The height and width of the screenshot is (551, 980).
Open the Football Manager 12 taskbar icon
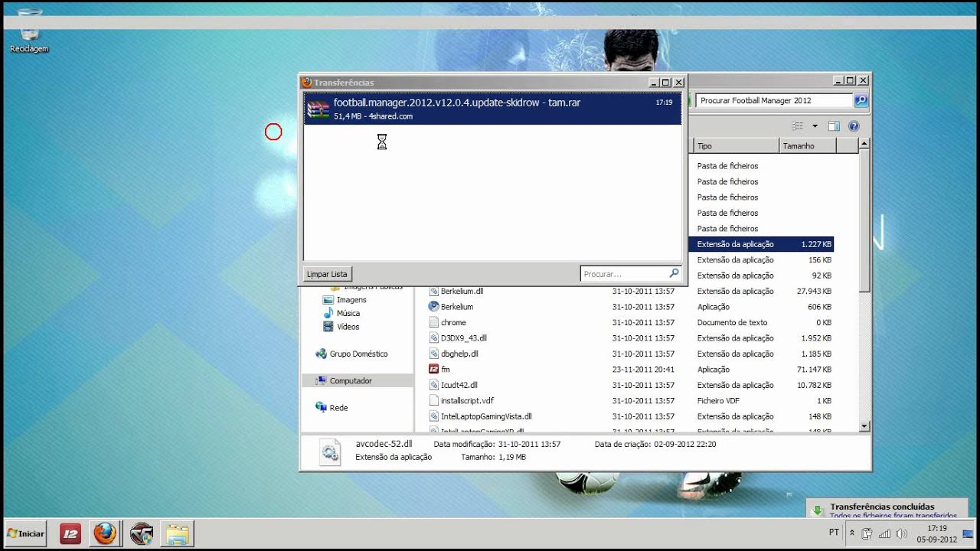pos(70,534)
